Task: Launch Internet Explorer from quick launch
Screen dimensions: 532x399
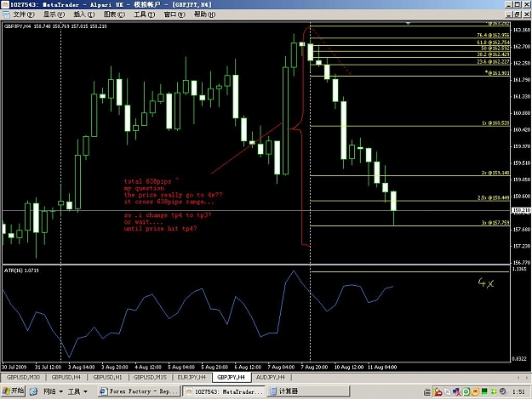Action: (x=33, y=391)
